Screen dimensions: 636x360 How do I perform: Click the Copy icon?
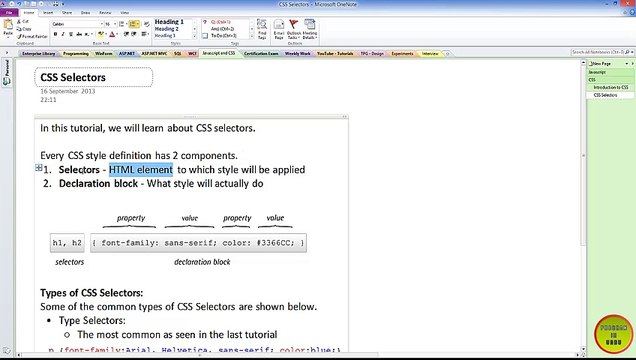[x=19, y=29]
